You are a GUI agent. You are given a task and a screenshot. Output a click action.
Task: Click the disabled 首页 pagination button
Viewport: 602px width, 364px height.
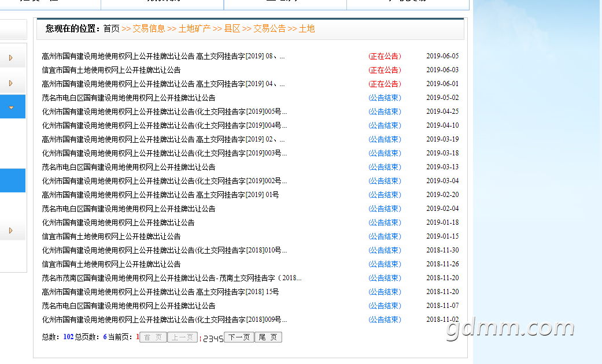coord(153,337)
